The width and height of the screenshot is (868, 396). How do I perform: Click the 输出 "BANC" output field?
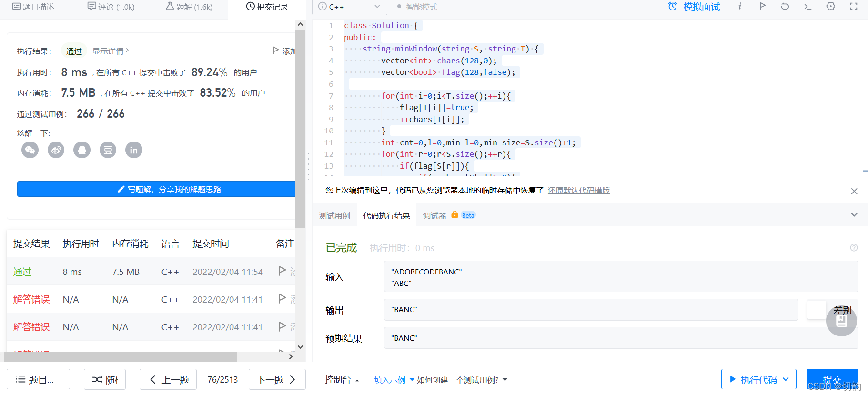[591, 310]
